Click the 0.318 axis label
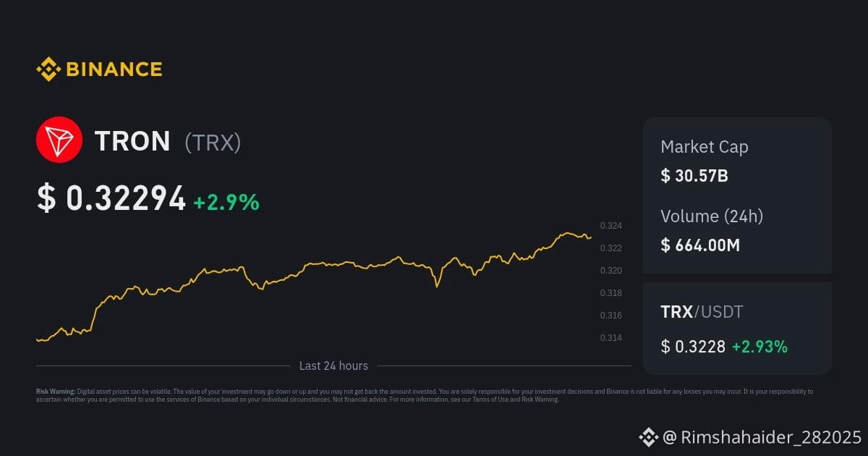Screen dimensions: 868x456 point(611,293)
